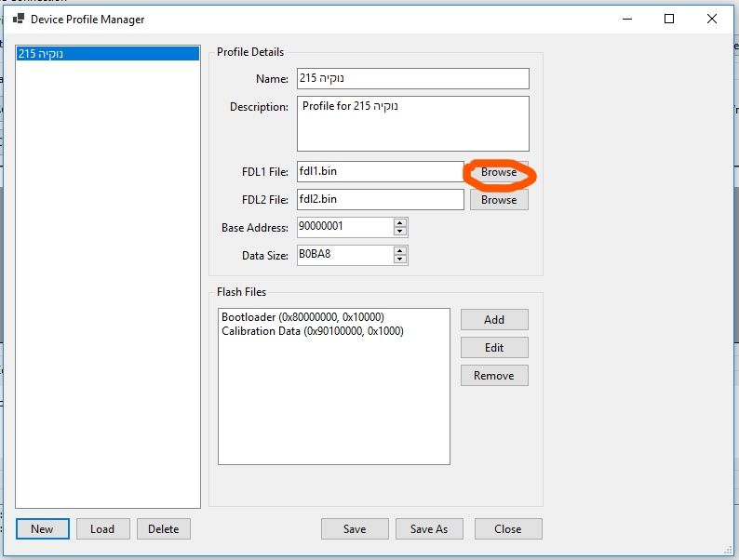This screenshot has height=560, width=739.
Task: Decrease Base Address with down arrow
Action: click(400, 232)
